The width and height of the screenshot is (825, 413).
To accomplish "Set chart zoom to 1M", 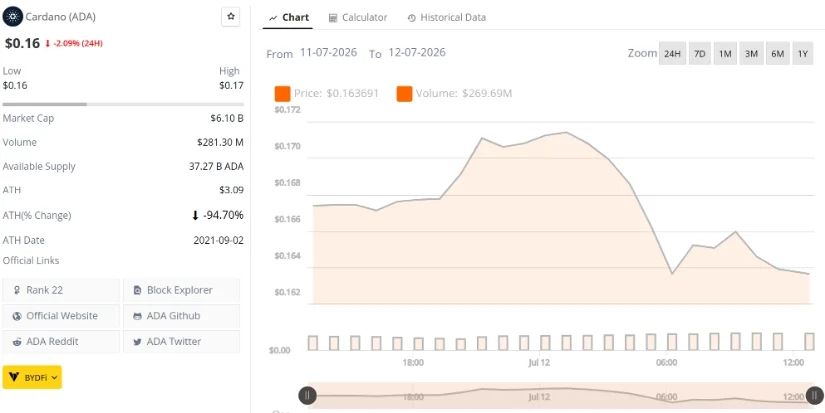I will 725,54.
